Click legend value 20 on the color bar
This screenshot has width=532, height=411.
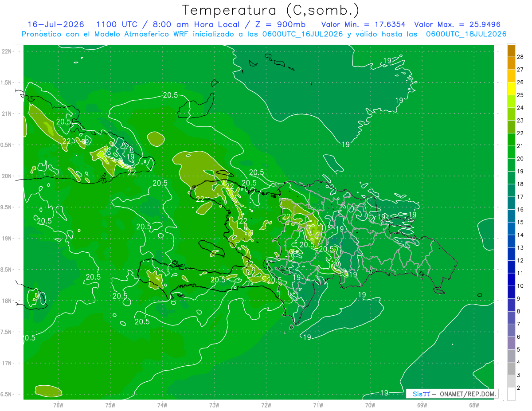(x=520, y=159)
